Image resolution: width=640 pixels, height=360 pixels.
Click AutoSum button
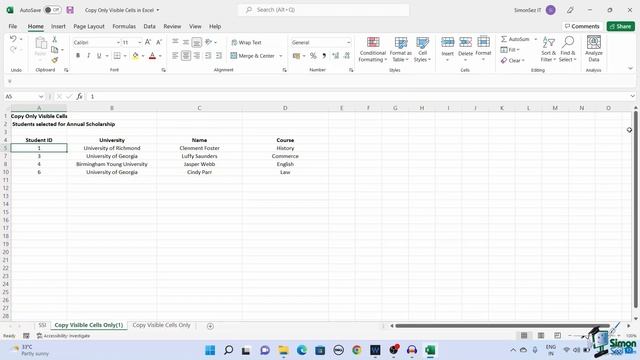click(515, 39)
